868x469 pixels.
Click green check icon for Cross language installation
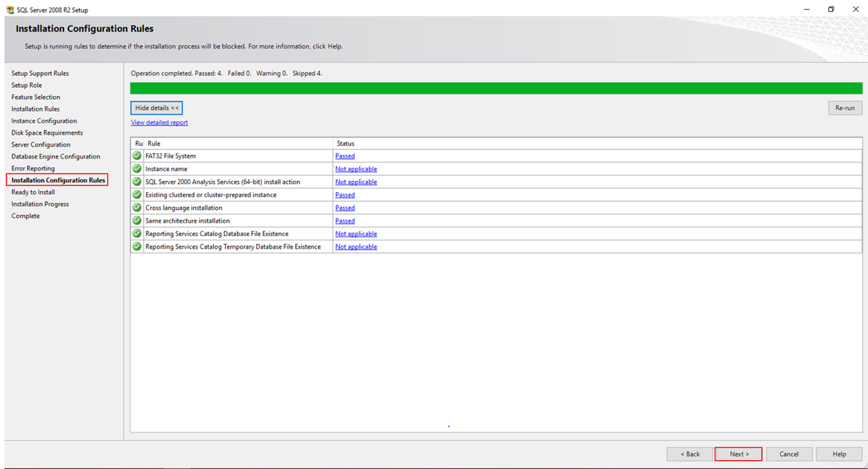pyautogui.click(x=137, y=208)
